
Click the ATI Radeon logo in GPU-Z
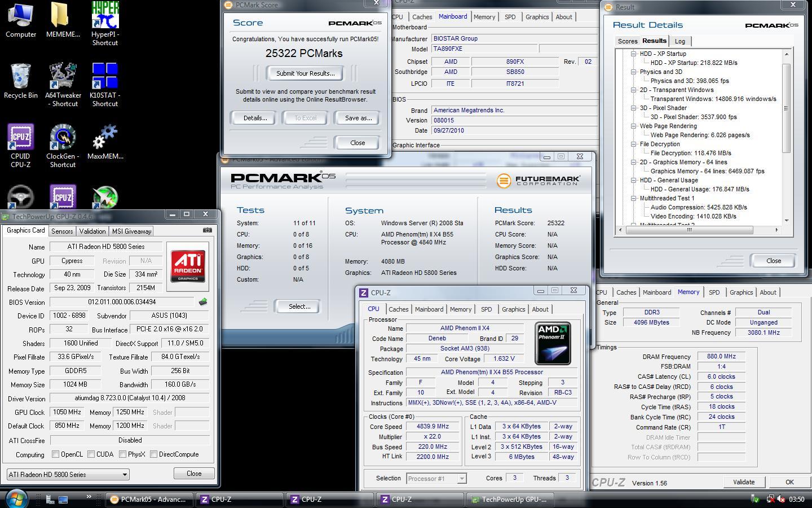(188, 266)
